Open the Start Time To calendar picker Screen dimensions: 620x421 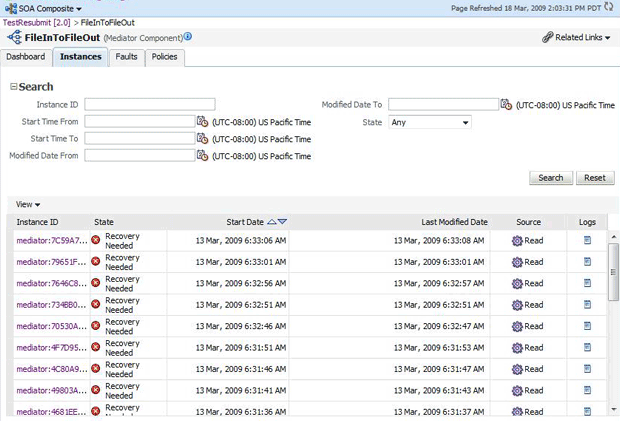202,138
